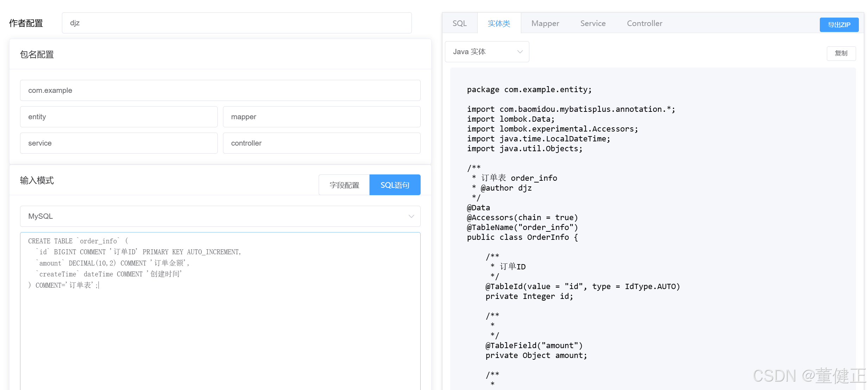Image resolution: width=868 pixels, height=390 pixels.
Task: Select the SQL语句 input mode
Action: pyautogui.click(x=395, y=185)
